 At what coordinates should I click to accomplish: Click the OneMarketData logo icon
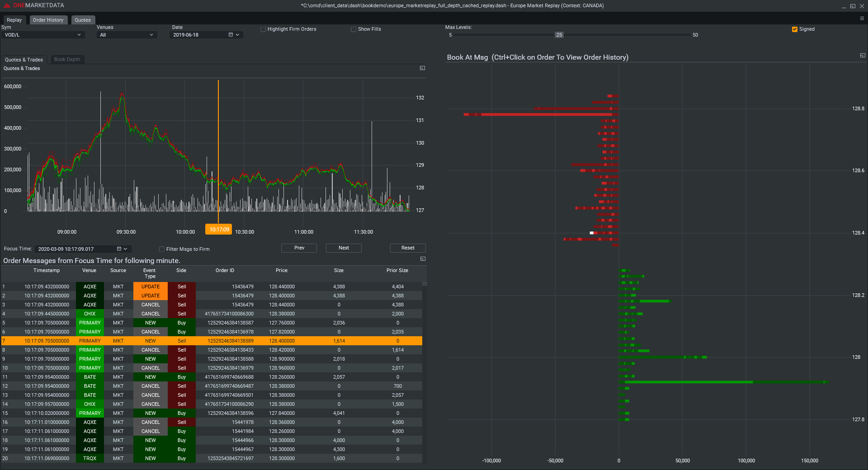click(x=6, y=5)
